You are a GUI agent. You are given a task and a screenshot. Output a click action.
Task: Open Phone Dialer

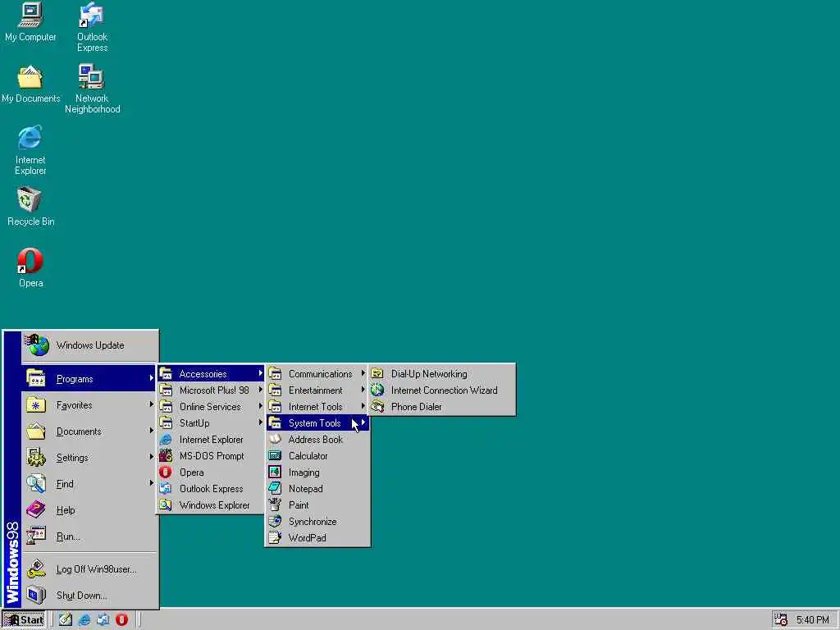(442, 407)
